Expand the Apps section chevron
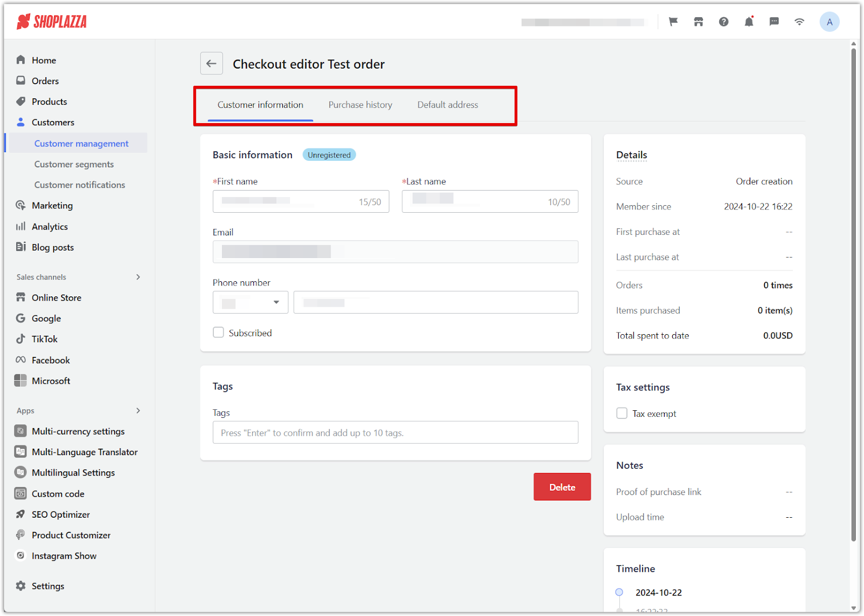Viewport: 864px width, 616px height. tap(138, 411)
